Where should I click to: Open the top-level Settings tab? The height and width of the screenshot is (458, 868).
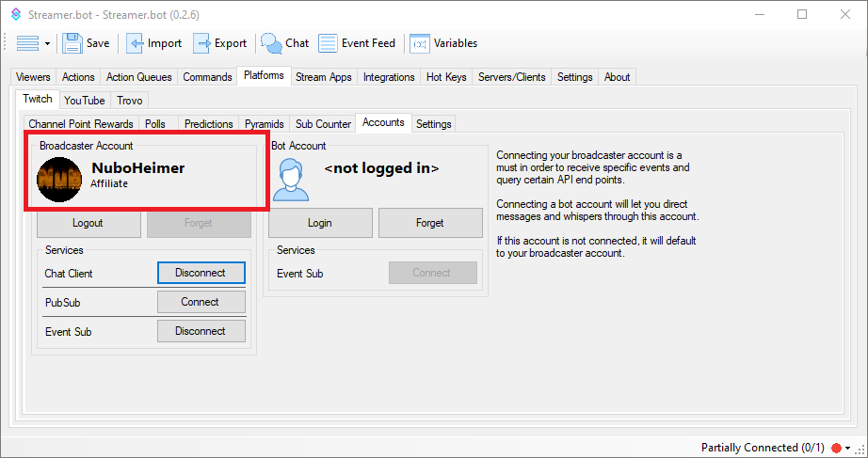(575, 77)
